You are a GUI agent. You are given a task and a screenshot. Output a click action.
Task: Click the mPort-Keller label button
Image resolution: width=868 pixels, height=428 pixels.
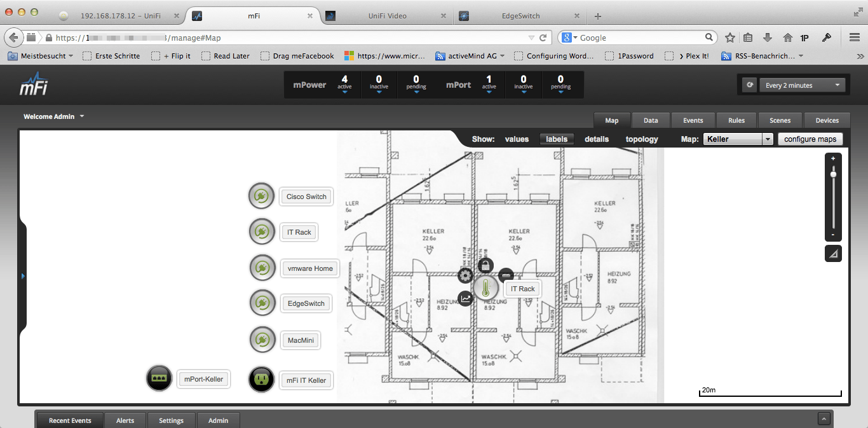203,379
